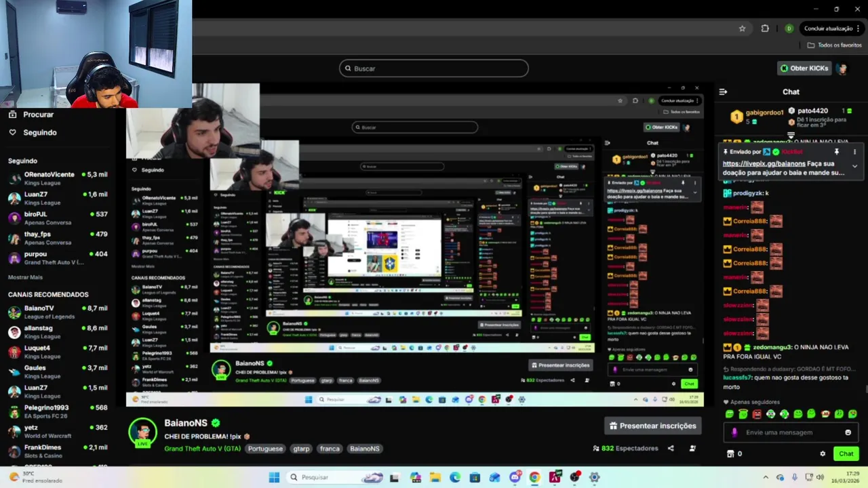The height and width of the screenshot is (488, 868).
Task: Open BaianoTV recommended channel
Action: click(x=58, y=312)
